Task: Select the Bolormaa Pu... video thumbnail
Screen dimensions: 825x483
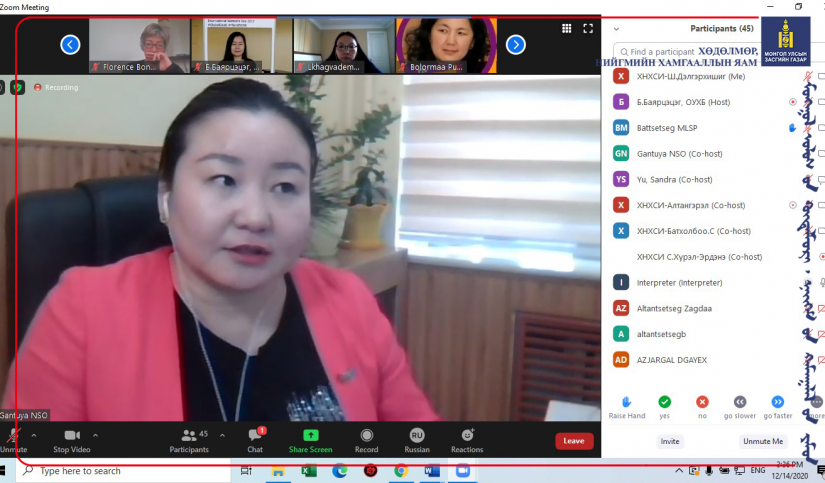Action: tap(446, 46)
